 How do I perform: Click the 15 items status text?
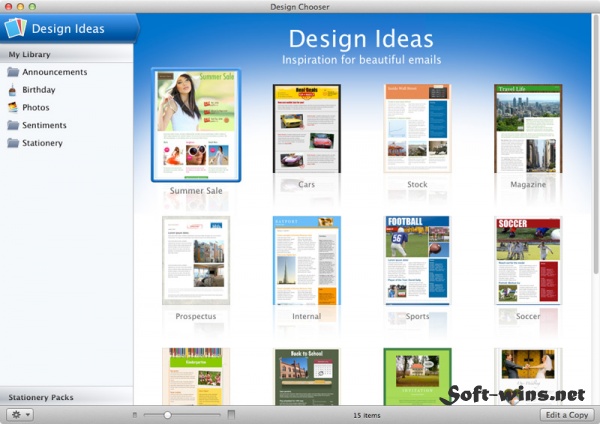(367, 415)
